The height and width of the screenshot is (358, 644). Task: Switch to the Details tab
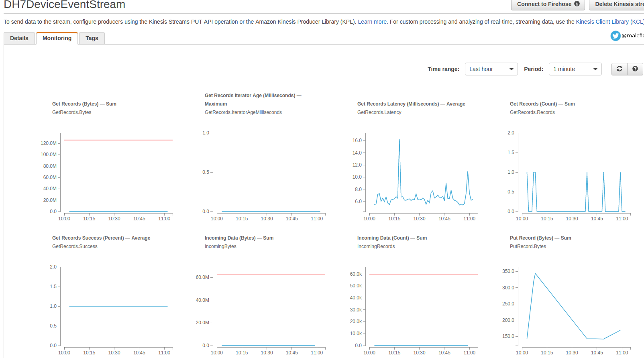(x=19, y=38)
